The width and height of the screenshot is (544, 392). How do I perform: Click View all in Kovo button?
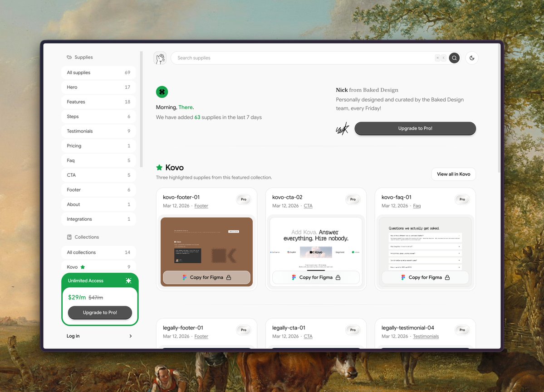point(453,174)
